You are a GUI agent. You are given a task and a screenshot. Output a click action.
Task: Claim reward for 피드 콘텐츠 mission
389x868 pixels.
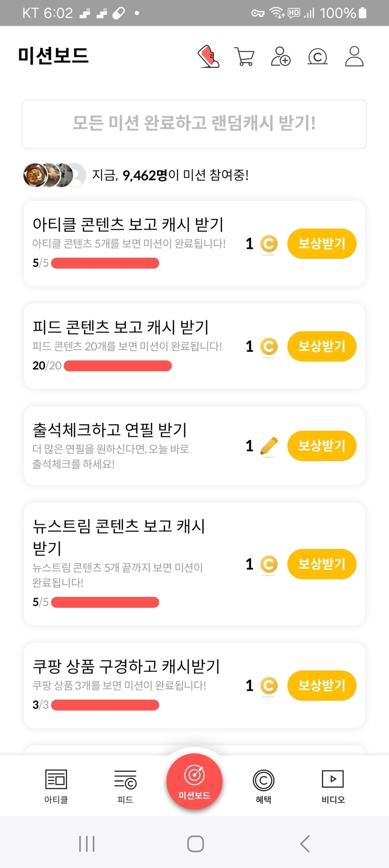[322, 346]
